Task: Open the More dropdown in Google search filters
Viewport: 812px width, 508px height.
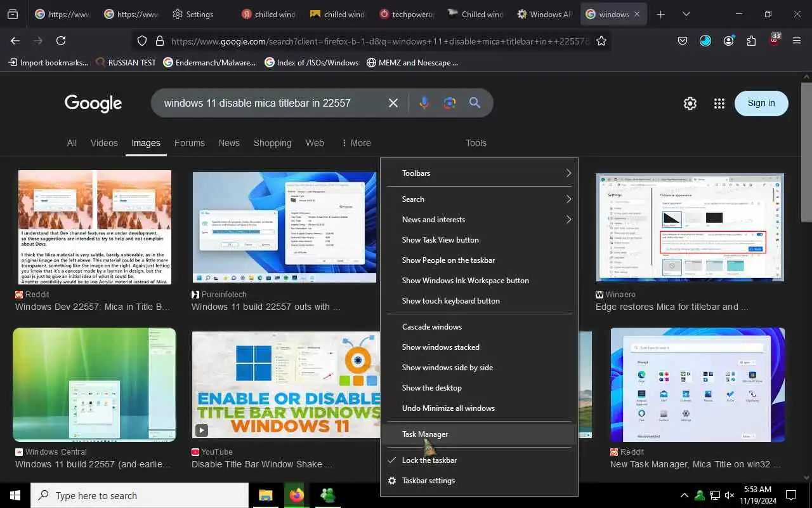Action: pyautogui.click(x=356, y=143)
